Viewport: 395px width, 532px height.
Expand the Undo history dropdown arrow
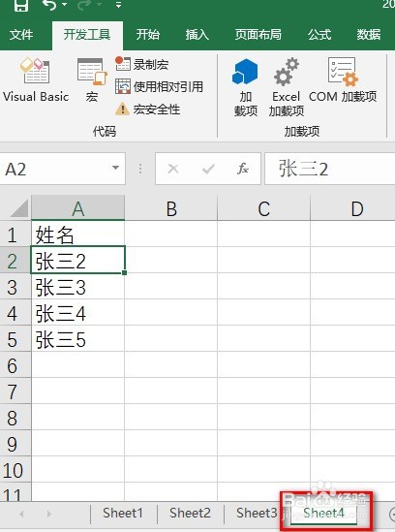(65, 5)
